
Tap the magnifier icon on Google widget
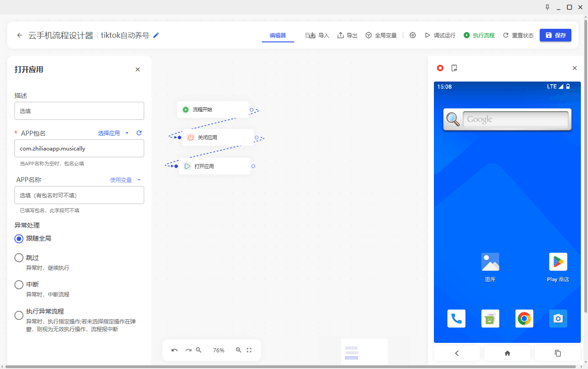click(453, 119)
